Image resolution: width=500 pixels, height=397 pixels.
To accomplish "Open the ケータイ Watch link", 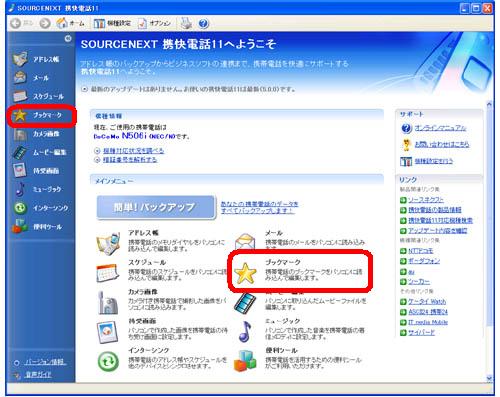I will click(427, 302).
